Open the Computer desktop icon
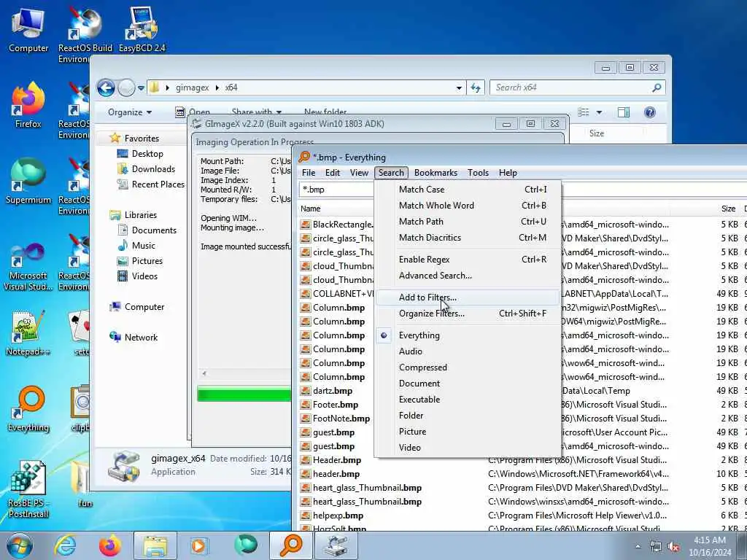This screenshot has width=747, height=560. pos(28,29)
